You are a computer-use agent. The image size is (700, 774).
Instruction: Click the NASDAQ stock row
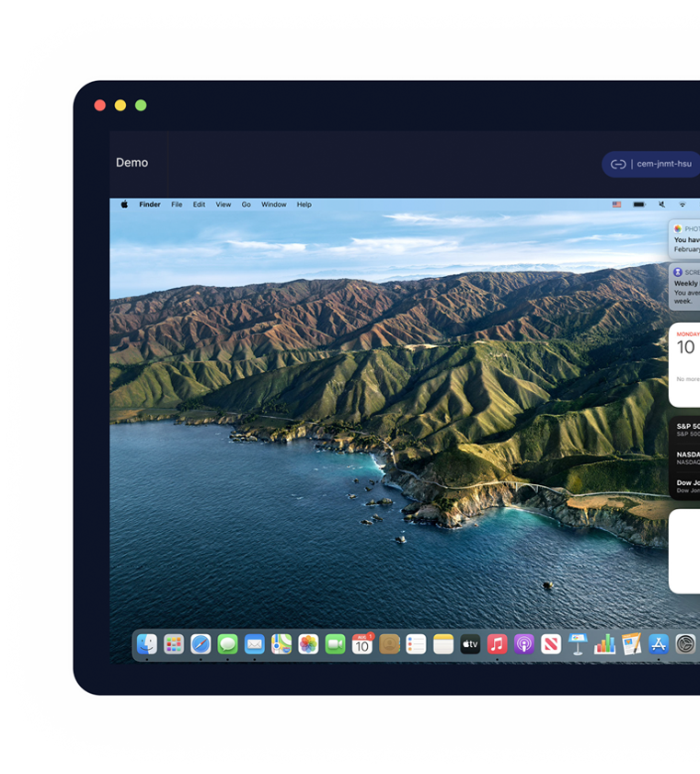[x=686, y=458]
